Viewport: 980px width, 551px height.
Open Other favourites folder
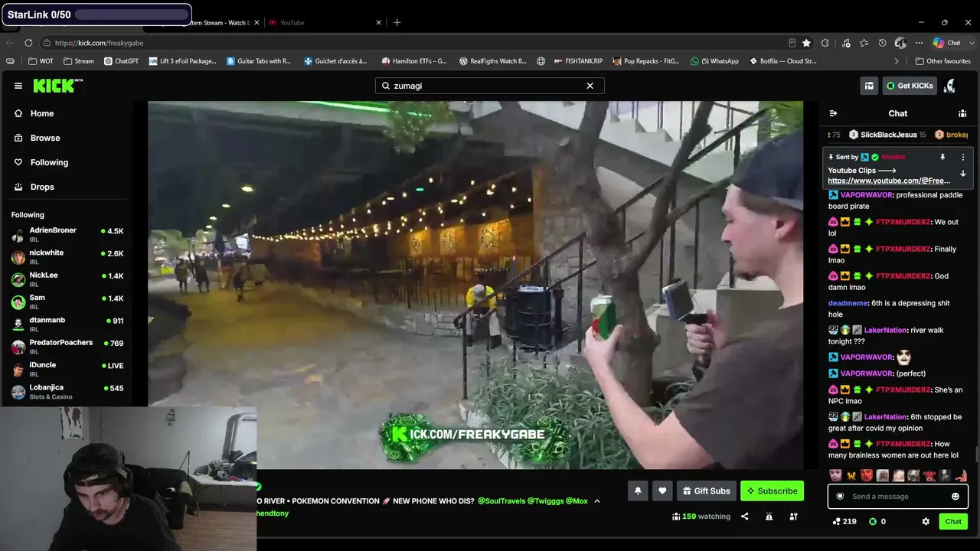(942, 61)
